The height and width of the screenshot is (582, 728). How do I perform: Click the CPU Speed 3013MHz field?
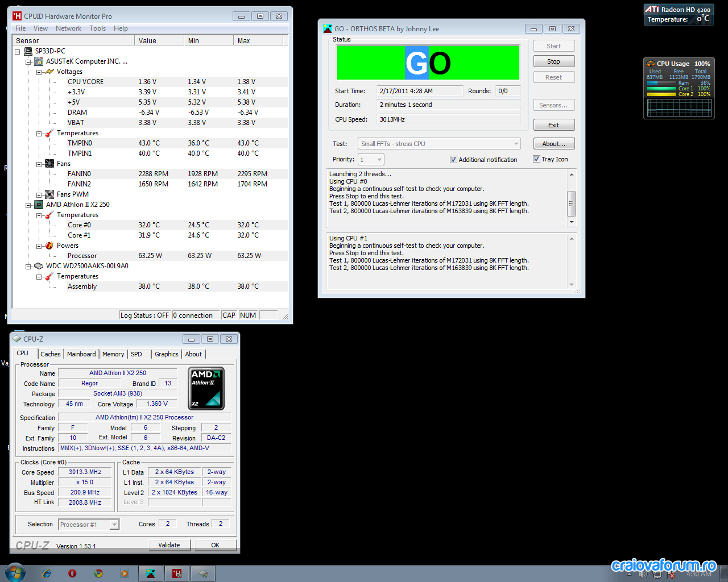448,119
